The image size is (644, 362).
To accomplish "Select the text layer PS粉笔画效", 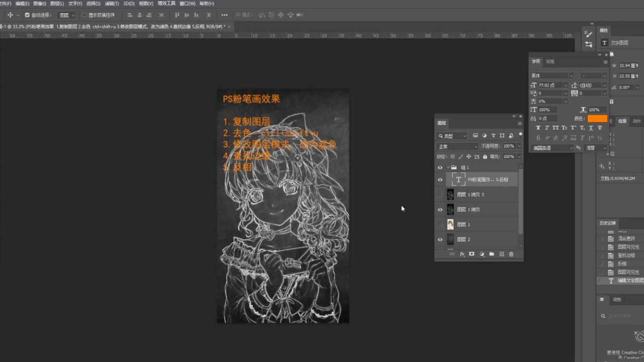I will [x=483, y=179].
